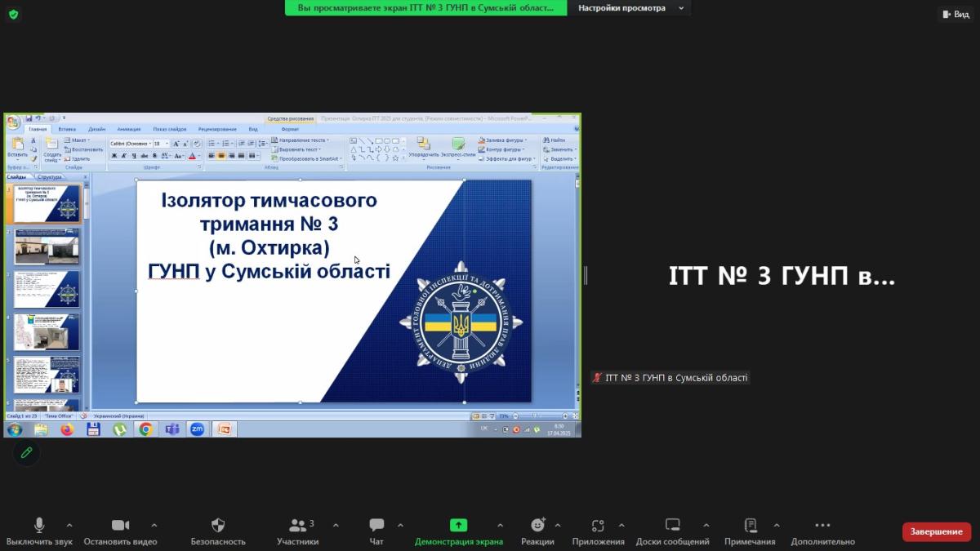Viewport: 980px width, 551px height.
Task: Open the Participants panel
Action: click(x=299, y=526)
